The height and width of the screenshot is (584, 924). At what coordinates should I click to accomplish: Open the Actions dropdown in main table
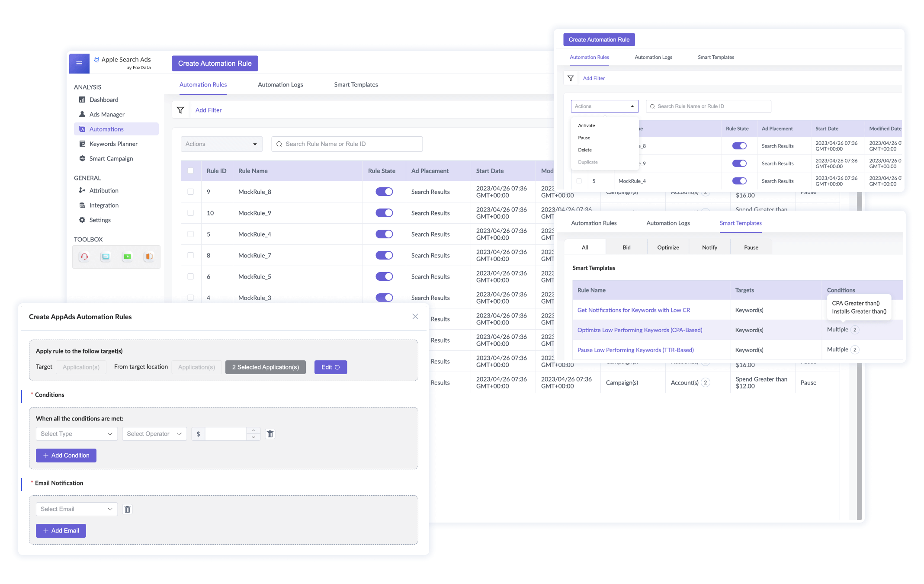coord(221,144)
